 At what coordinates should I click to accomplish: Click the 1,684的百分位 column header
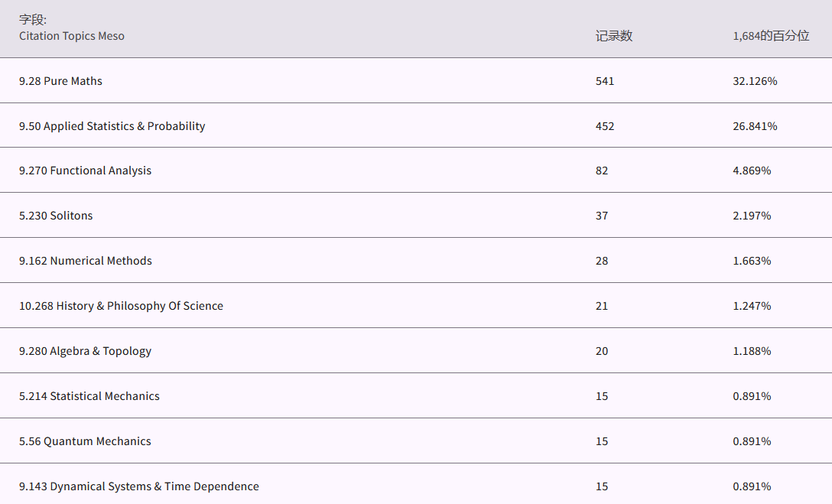click(x=770, y=36)
